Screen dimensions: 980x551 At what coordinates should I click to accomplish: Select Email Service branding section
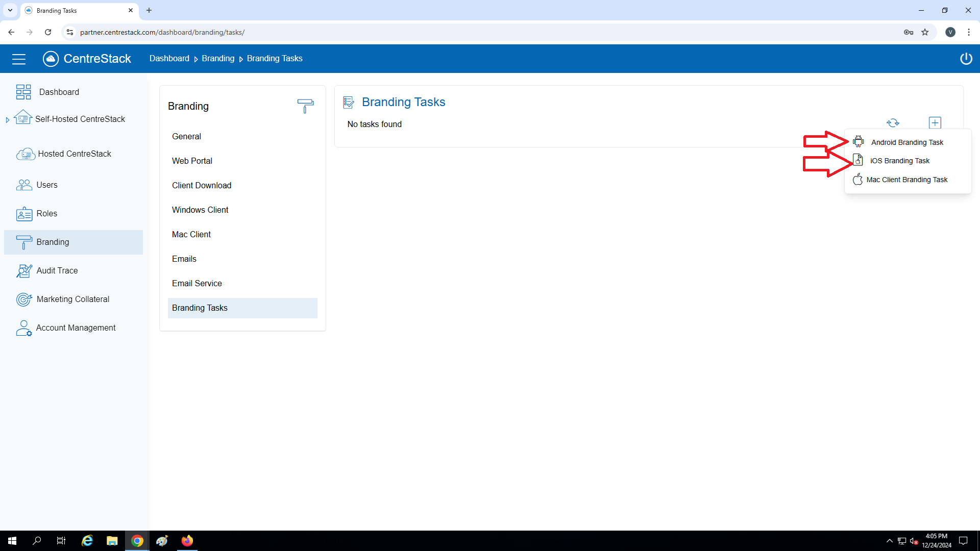coord(197,283)
